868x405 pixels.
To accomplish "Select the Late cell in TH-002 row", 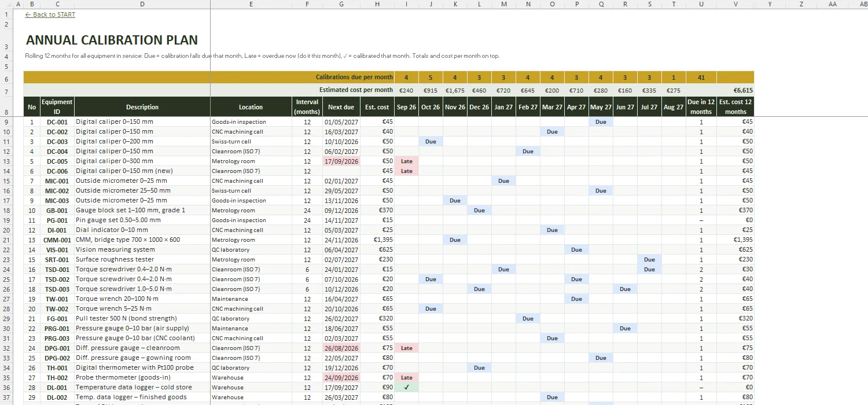I will 407,377.
